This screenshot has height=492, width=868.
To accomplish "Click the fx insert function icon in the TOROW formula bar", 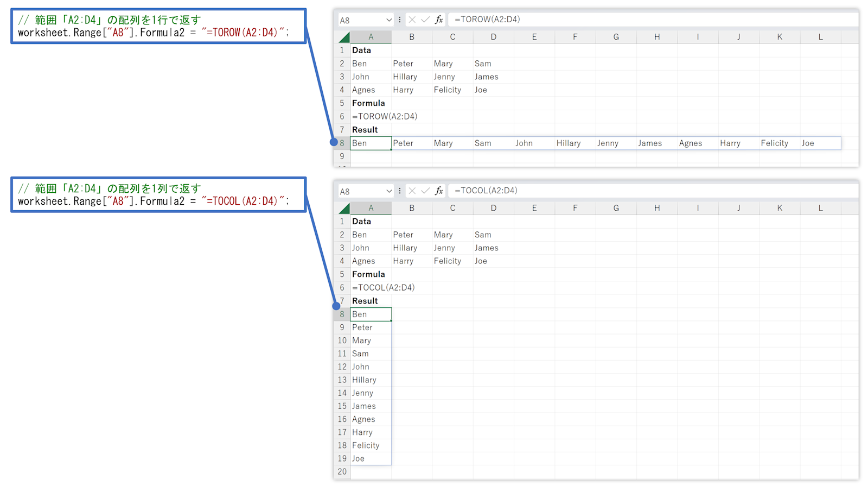I will (x=439, y=20).
